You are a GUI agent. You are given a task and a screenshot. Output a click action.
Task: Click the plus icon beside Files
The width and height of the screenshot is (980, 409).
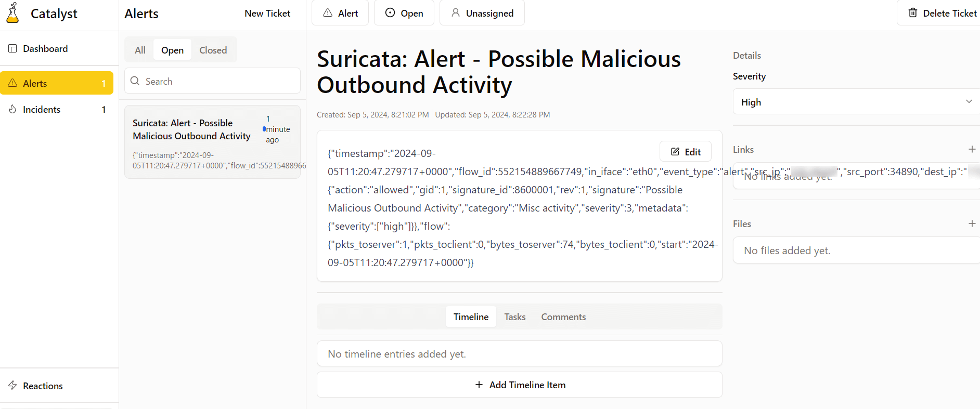(972, 224)
